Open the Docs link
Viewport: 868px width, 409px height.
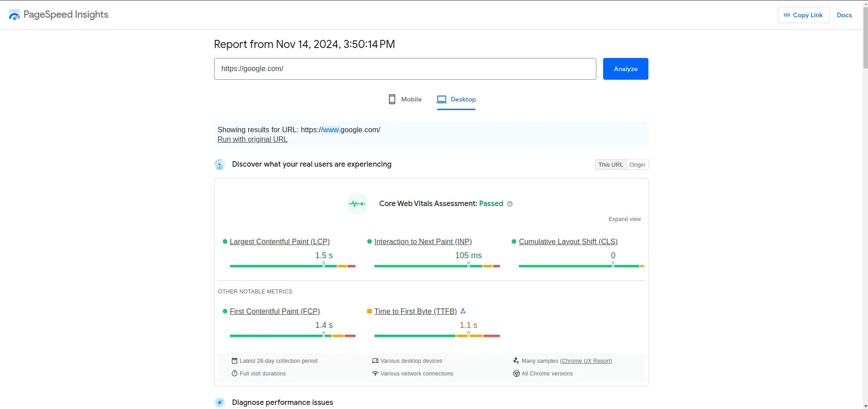[x=844, y=15]
